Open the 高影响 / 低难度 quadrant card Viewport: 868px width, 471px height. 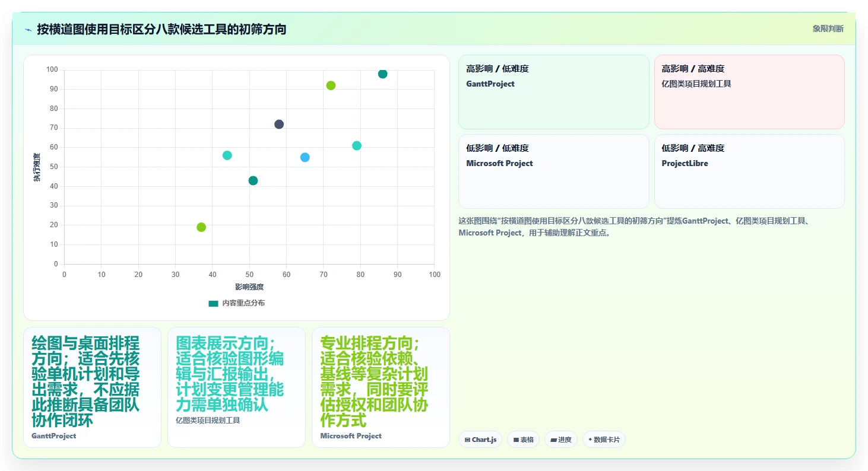tap(554, 92)
